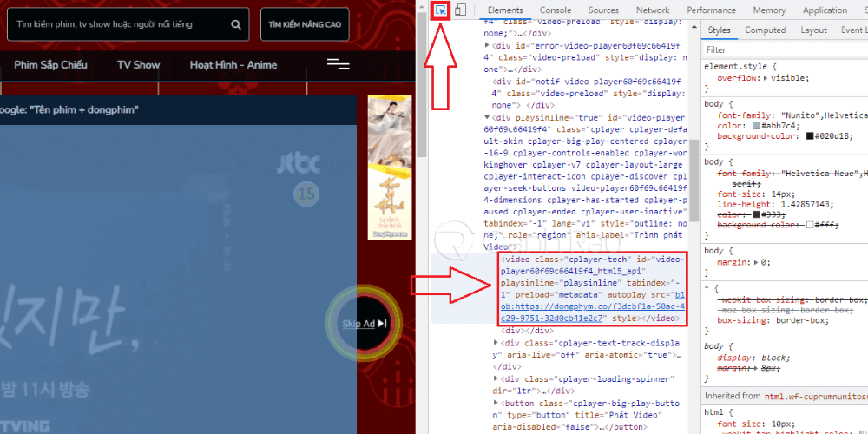Click the webpage vertical scrollbar thumb
Image resolution: width=868 pixels, height=434 pixels.
[422, 84]
